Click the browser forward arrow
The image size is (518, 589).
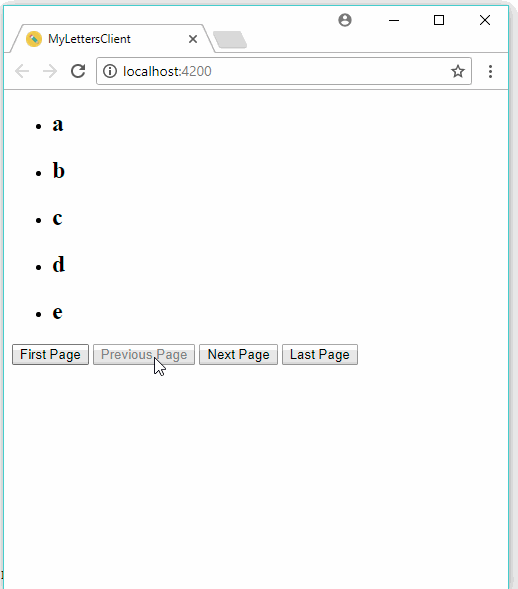tap(50, 71)
